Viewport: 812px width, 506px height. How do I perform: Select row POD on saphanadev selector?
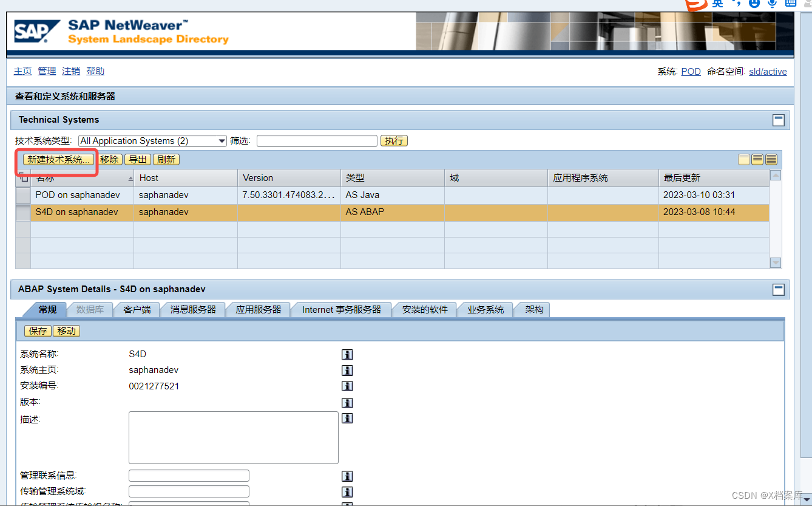click(x=22, y=196)
